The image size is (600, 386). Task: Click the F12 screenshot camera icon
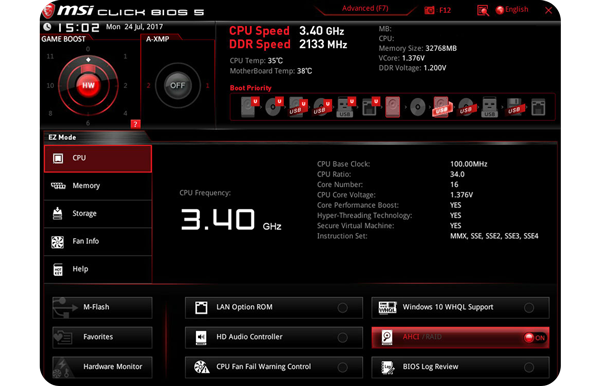click(x=429, y=11)
